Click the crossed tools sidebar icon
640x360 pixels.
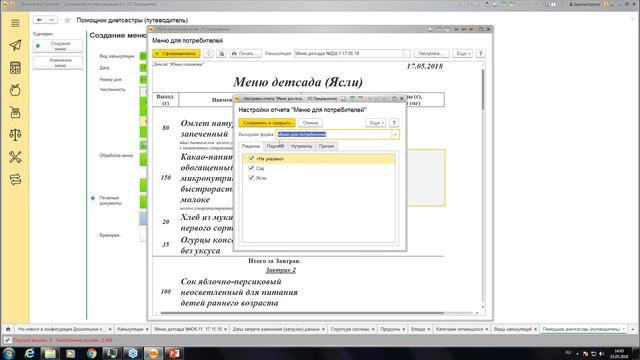click(x=15, y=157)
